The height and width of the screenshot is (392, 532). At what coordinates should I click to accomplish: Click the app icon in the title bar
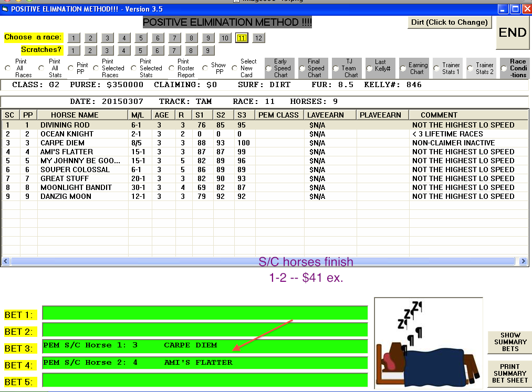[x=5, y=9]
